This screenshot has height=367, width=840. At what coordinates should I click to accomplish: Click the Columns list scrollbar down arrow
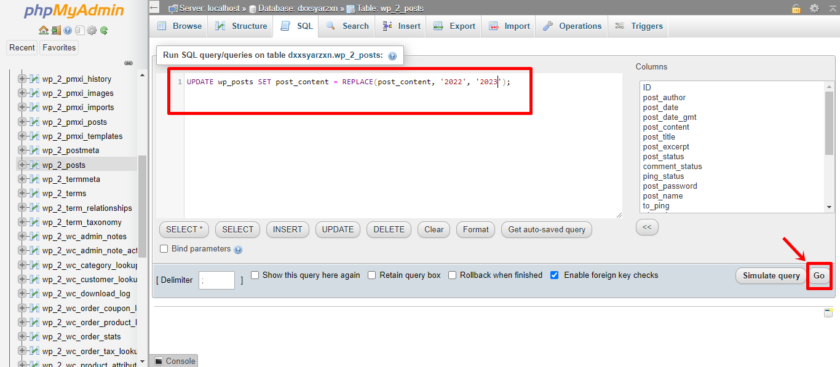point(829,207)
